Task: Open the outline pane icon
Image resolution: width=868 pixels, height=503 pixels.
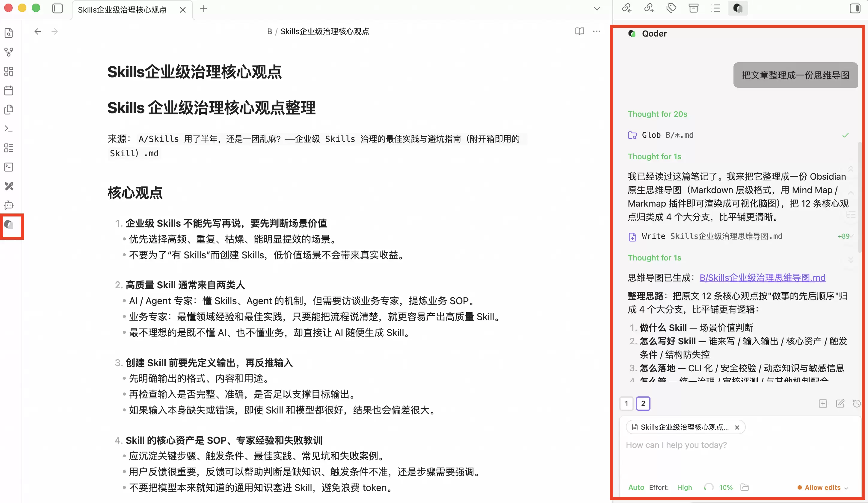Action: 716,8
